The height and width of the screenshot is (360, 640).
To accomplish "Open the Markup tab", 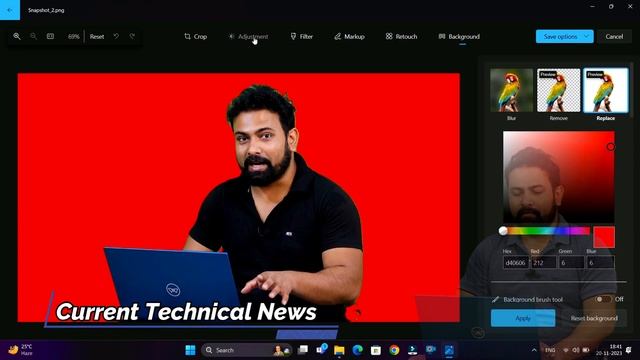I will click(349, 37).
